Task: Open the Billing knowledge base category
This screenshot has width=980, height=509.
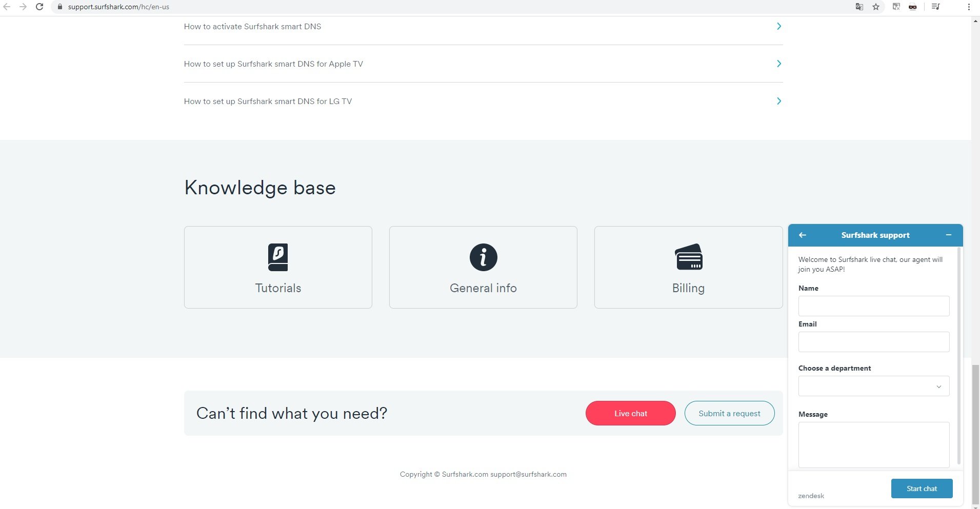Action: (688, 267)
